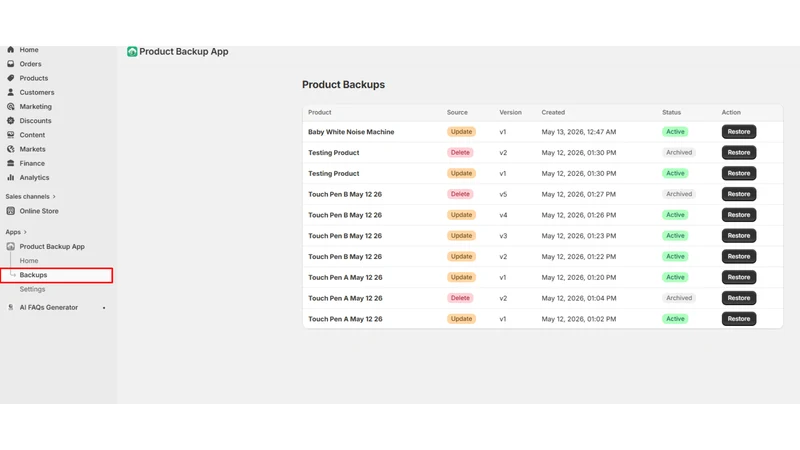Click 'May 13, 2026, 12:47 AM' date

click(579, 132)
